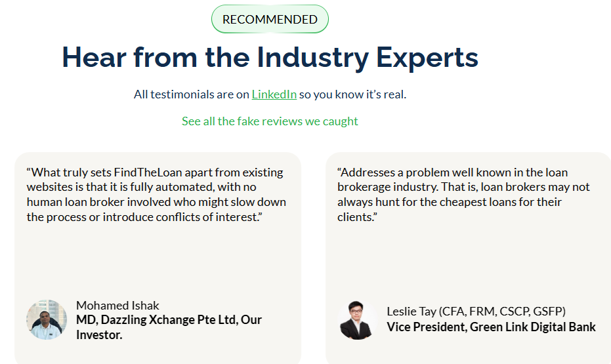Image resolution: width=611 pixels, height=364 pixels.
Task: Click the '(CFA, FRM, CSCP, GSFP)' credentials
Action: coord(502,312)
